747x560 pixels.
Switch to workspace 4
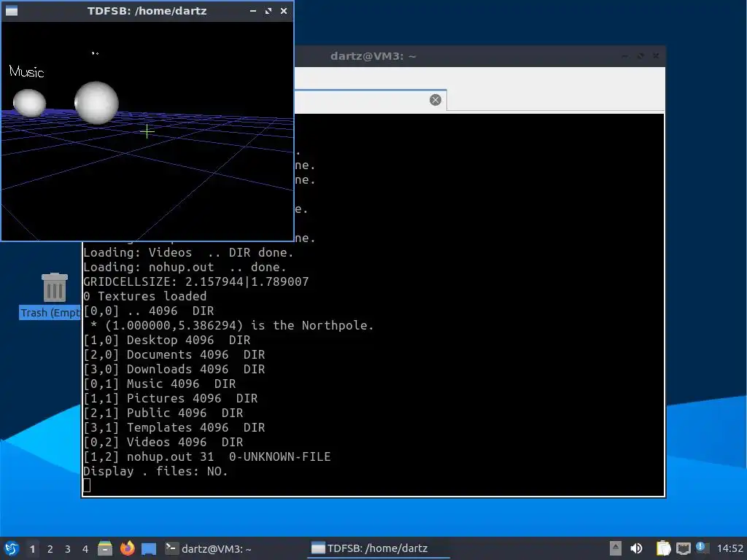(x=85, y=549)
